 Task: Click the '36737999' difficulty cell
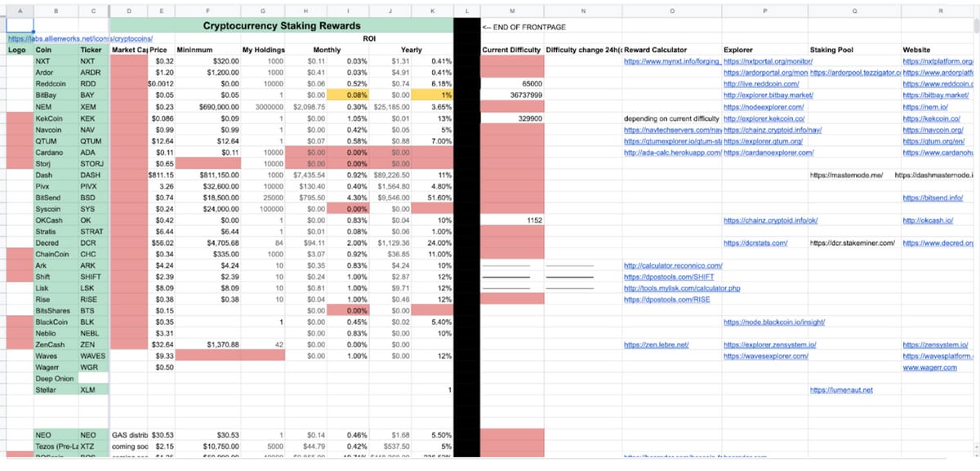(x=512, y=96)
